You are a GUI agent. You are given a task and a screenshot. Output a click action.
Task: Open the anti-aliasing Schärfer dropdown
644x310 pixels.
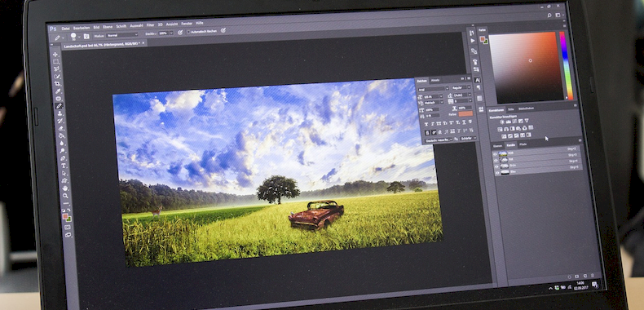[x=468, y=138]
